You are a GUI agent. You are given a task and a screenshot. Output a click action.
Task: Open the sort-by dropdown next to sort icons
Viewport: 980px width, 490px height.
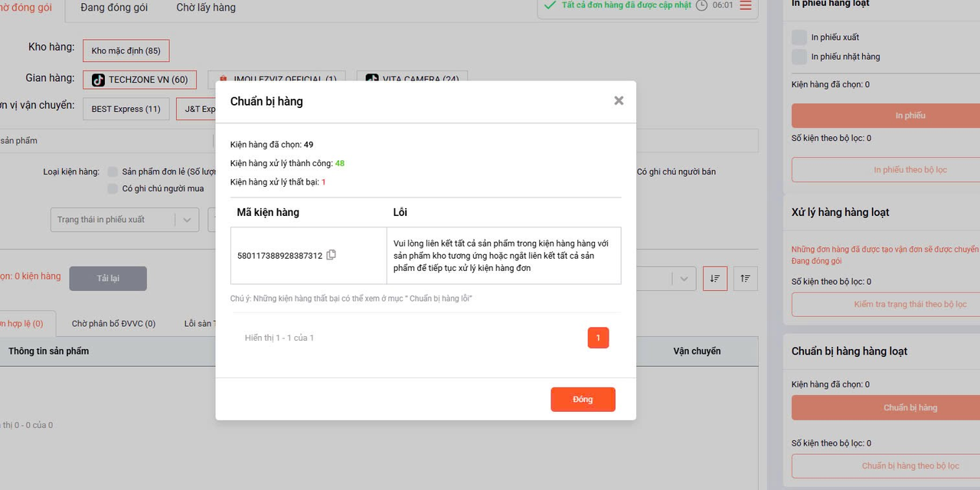pos(683,279)
